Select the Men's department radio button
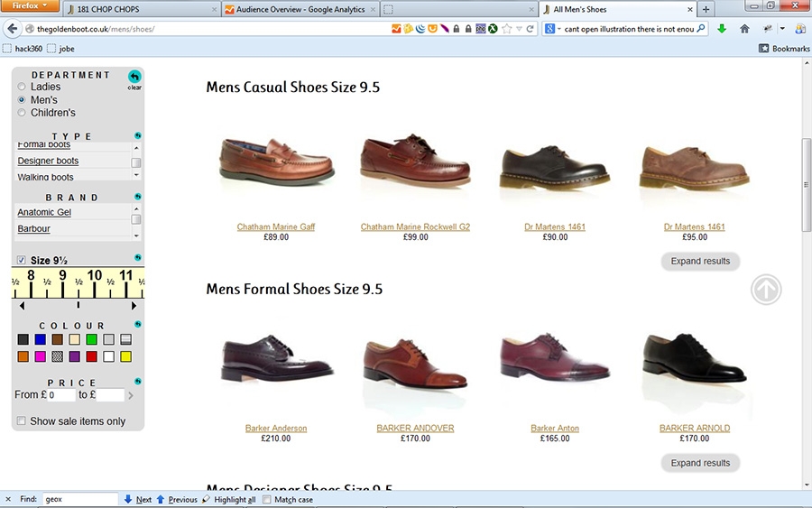 [x=22, y=99]
